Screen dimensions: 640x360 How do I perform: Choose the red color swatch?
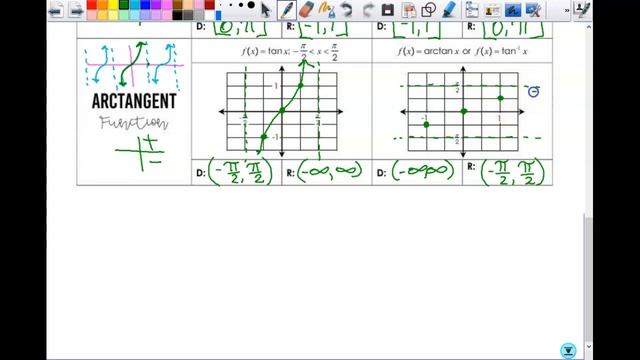[92, 4]
